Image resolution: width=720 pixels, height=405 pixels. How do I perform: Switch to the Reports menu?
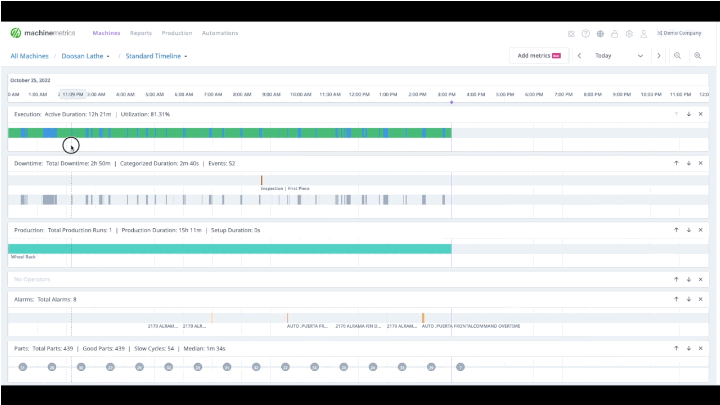141,33
